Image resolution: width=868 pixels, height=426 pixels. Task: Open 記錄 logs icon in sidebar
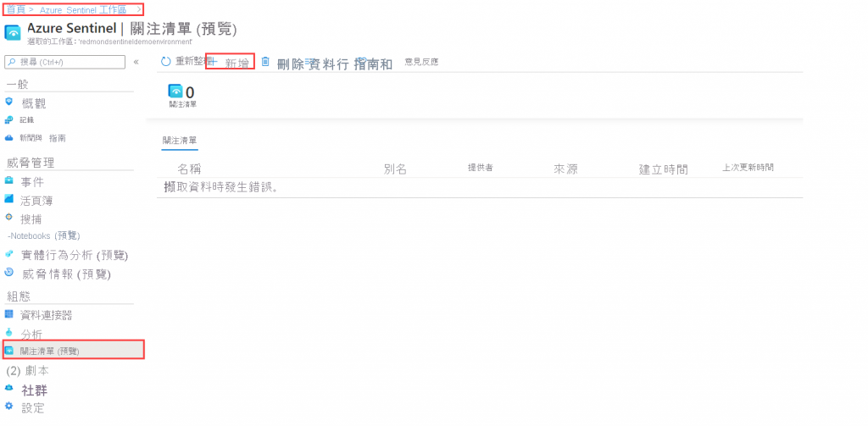[x=8, y=119]
